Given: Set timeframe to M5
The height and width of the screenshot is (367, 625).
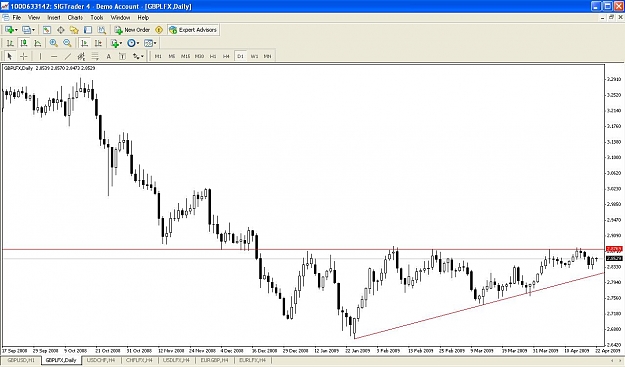Looking at the screenshot, I should 172,56.
